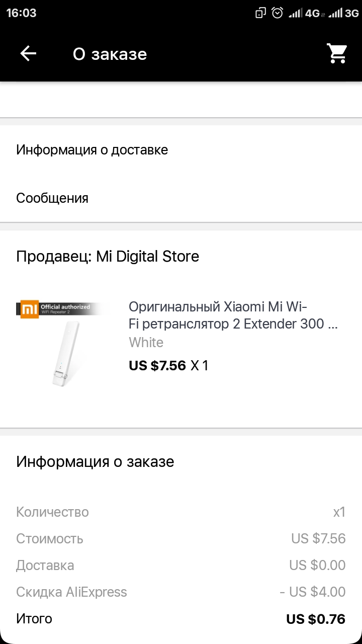Tap the Wi-Fi repeater product thumbnail
The image size is (362, 644).
(x=60, y=345)
